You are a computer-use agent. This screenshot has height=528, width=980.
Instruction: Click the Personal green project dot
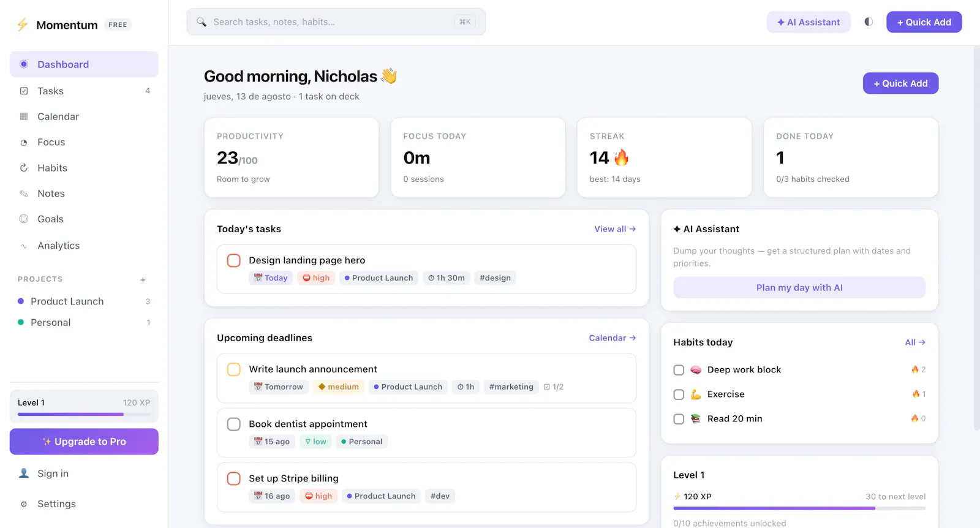(21, 322)
